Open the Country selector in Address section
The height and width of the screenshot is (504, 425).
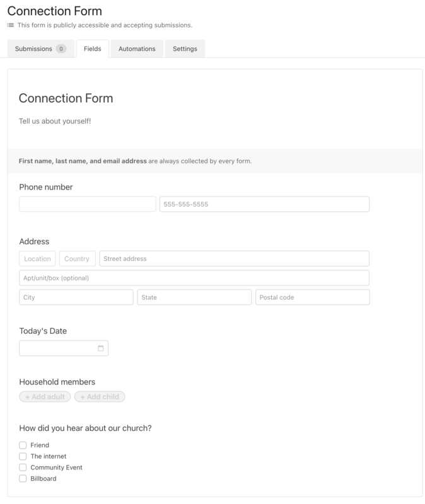[75, 258]
